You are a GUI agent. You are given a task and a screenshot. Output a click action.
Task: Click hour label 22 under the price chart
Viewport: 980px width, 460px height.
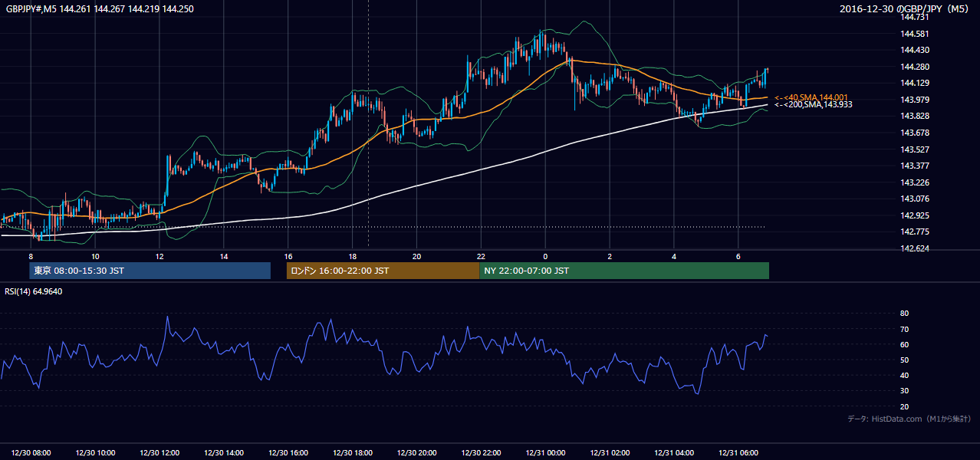point(481,256)
